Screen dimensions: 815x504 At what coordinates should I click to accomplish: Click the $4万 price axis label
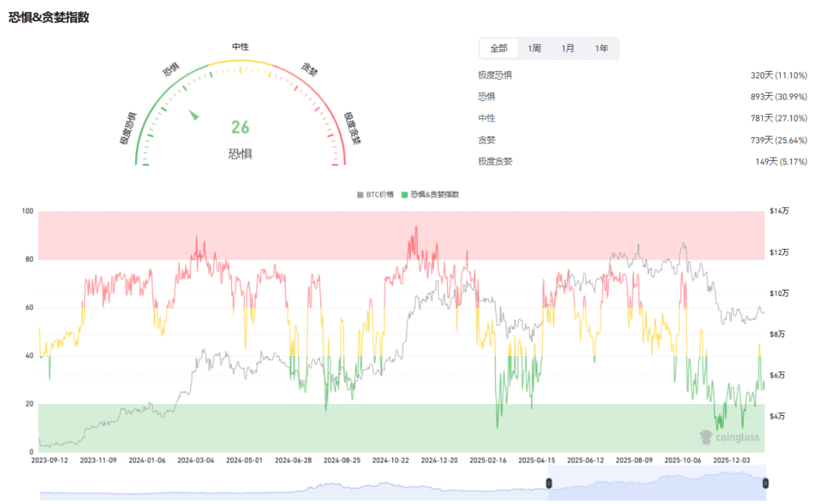777,416
